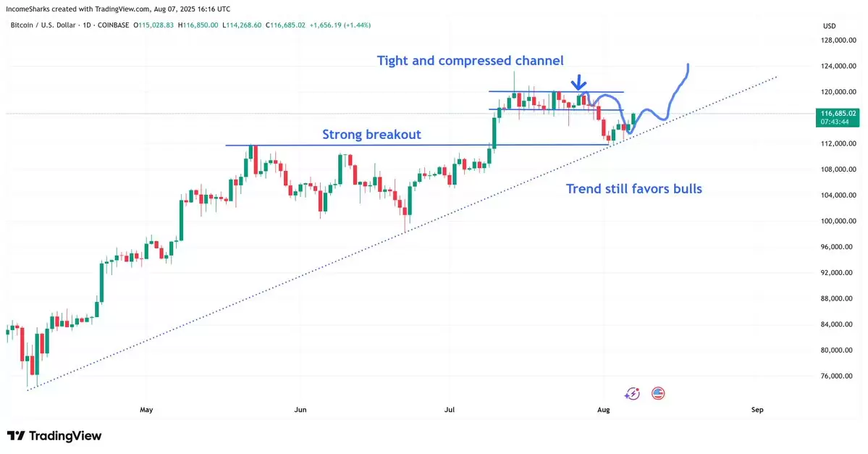Screen dimensions: 868x454
Task: Click the 'May' marker on the time axis
Action: coord(146,410)
